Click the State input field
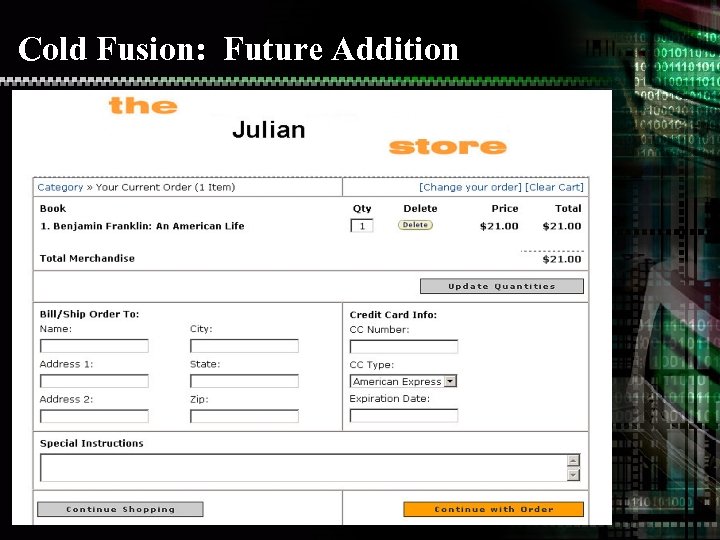 coord(244,381)
